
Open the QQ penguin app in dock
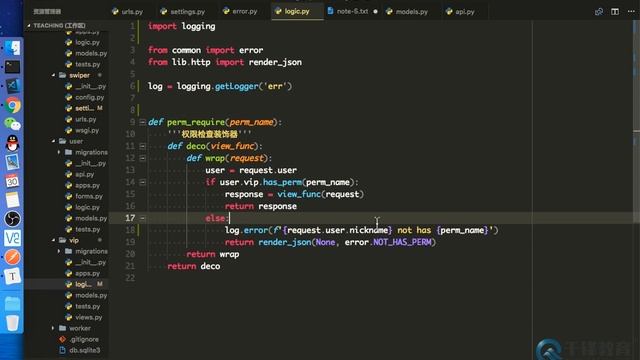[12, 143]
